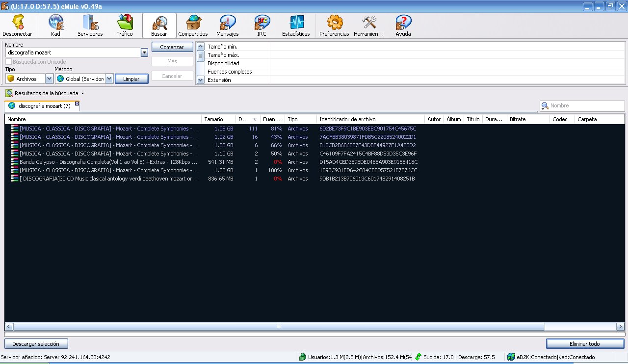Click the Comenzar button
Image resolution: width=628 pixels, height=364 pixels.
(x=172, y=47)
